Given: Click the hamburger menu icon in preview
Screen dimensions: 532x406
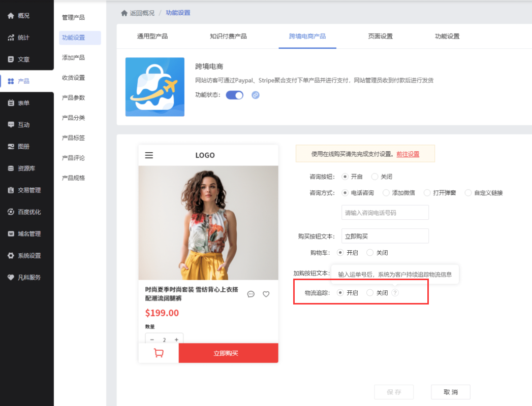Looking at the screenshot, I should point(149,155).
